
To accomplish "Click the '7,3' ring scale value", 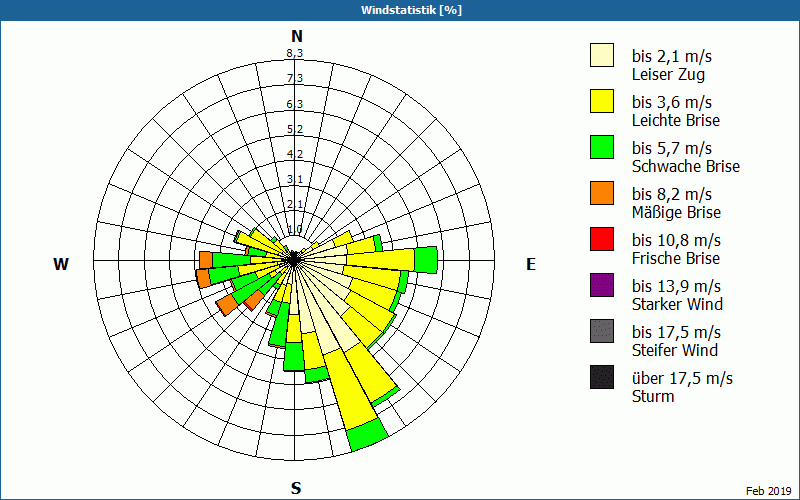I will coord(295,79).
